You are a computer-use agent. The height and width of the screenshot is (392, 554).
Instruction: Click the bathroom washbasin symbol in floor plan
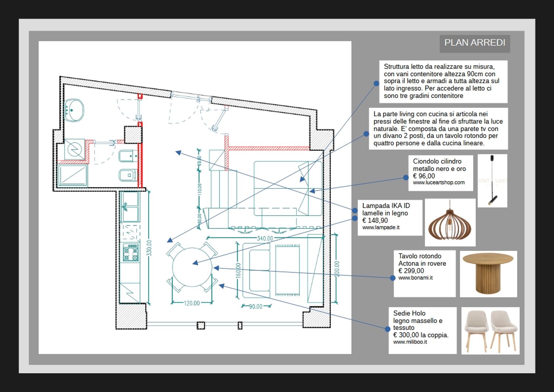click(x=74, y=110)
